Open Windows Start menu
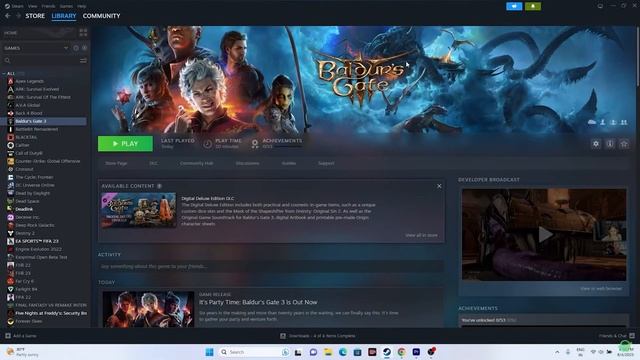The height and width of the screenshot is (360, 640). coord(209,352)
